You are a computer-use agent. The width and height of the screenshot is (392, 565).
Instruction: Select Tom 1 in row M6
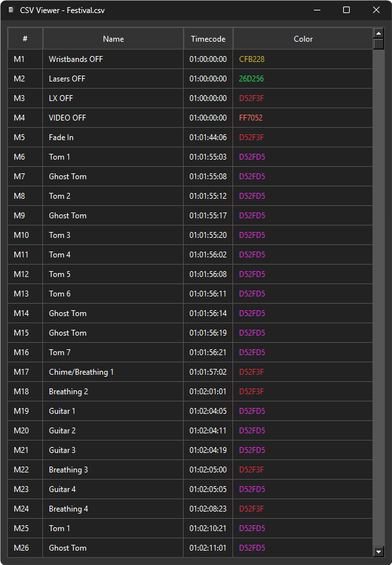(x=113, y=157)
